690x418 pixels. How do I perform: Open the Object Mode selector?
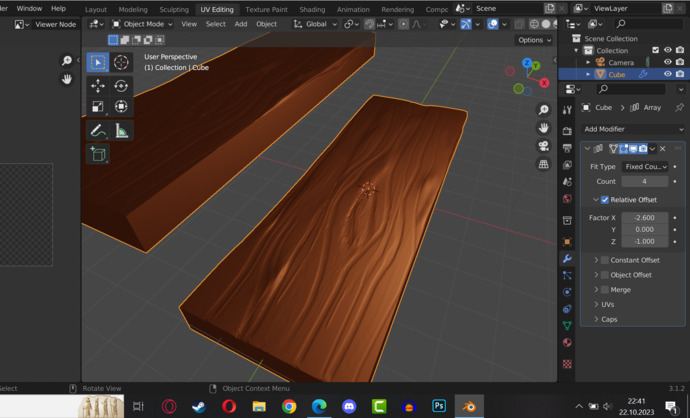click(x=142, y=24)
